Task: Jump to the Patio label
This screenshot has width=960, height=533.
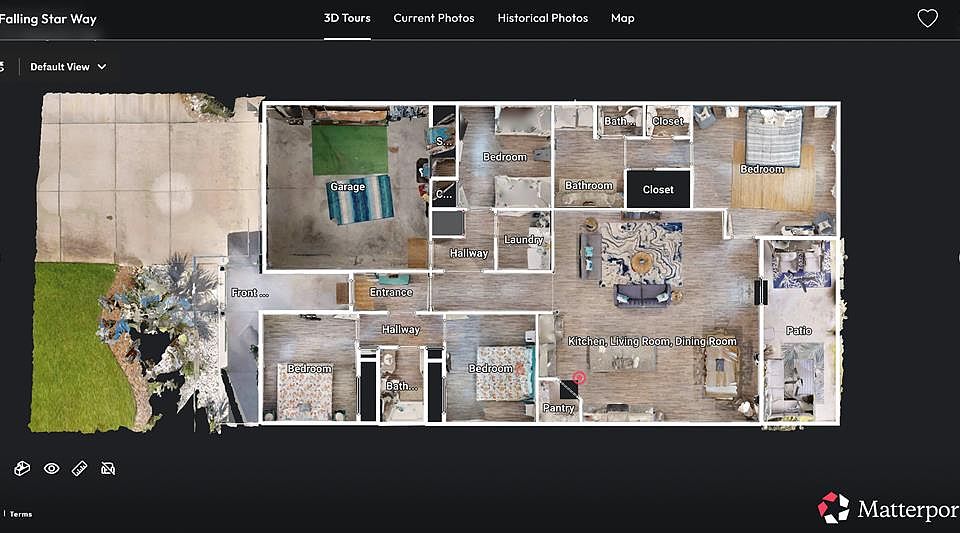Action: click(x=798, y=331)
